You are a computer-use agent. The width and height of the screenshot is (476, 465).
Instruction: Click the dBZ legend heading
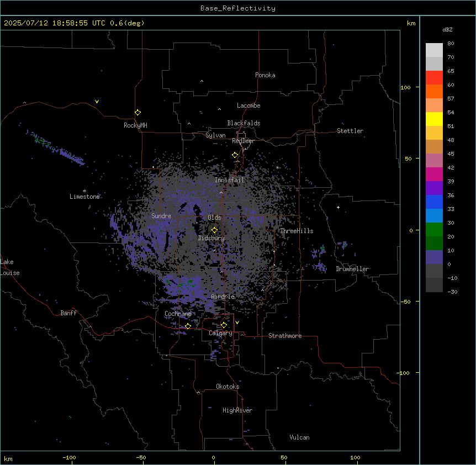coord(447,30)
